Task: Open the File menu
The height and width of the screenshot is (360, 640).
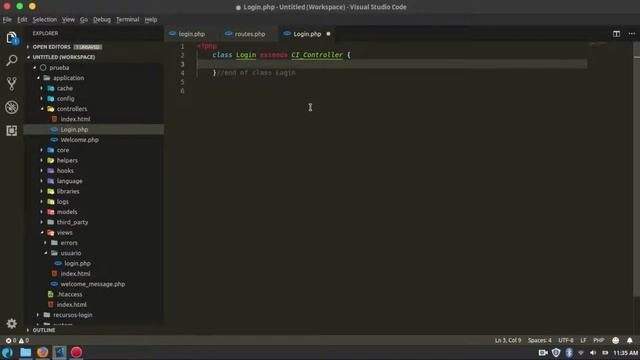Action: (x=7, y=20)
